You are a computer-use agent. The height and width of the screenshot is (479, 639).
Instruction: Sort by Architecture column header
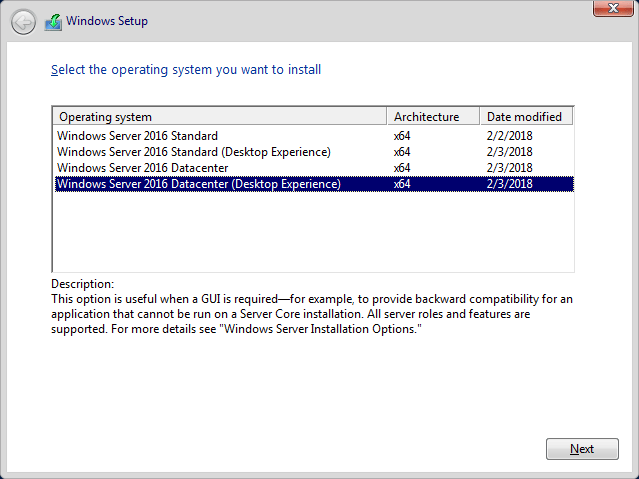click(x=433, y=117)
